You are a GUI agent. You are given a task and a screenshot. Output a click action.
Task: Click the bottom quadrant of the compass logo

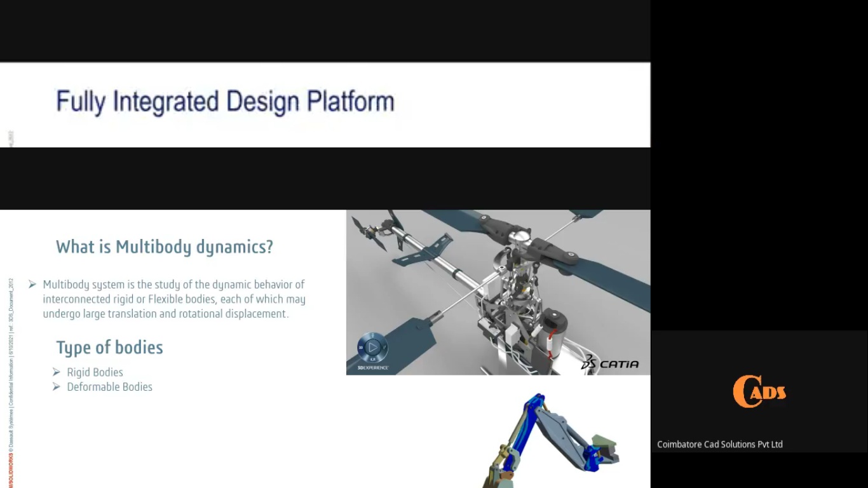[x=372, y=359]
